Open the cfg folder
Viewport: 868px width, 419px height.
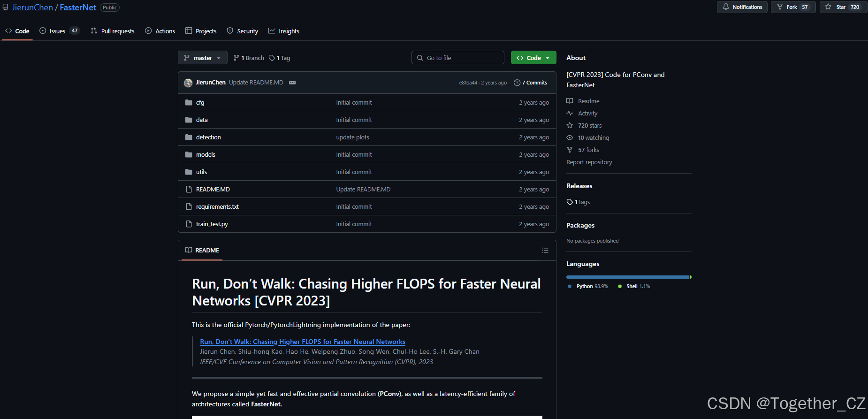click(200, 102)
